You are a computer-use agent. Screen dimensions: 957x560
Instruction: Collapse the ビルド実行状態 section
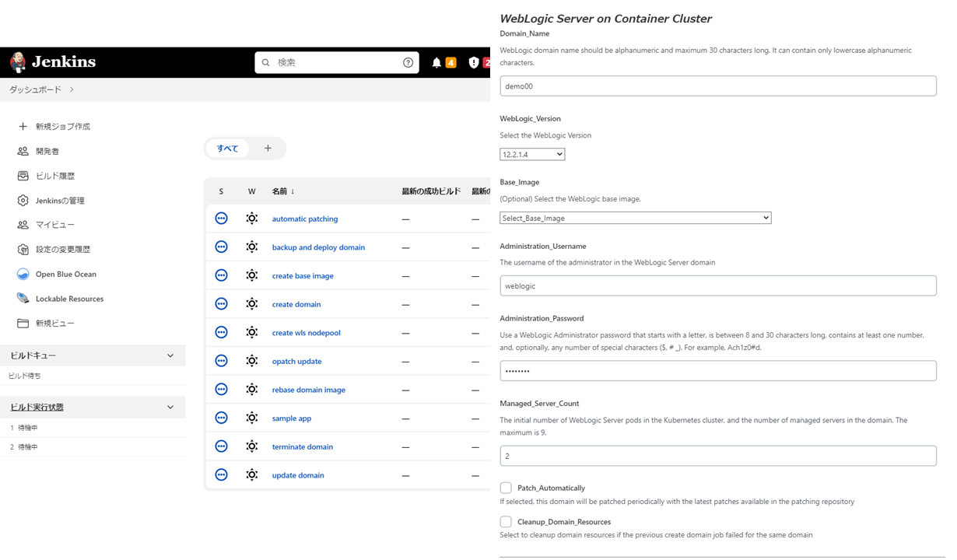pos(170,407)
